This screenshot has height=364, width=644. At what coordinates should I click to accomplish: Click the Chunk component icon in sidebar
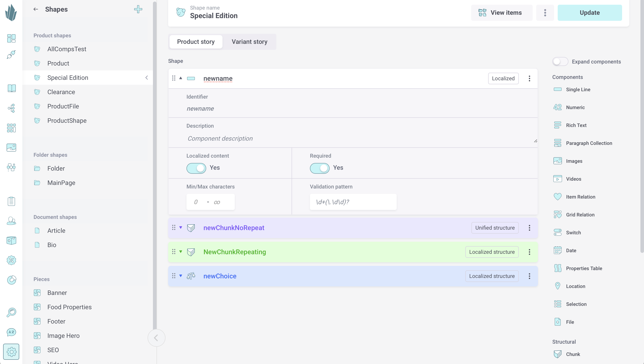558,354
